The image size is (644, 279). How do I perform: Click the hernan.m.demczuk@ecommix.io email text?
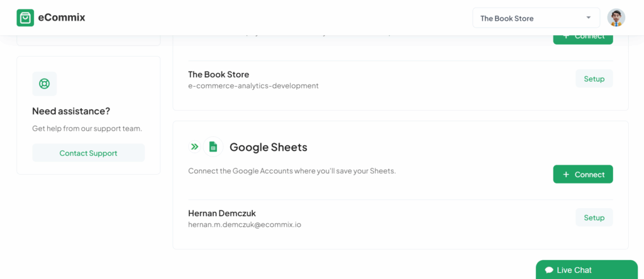coord(245,225)
